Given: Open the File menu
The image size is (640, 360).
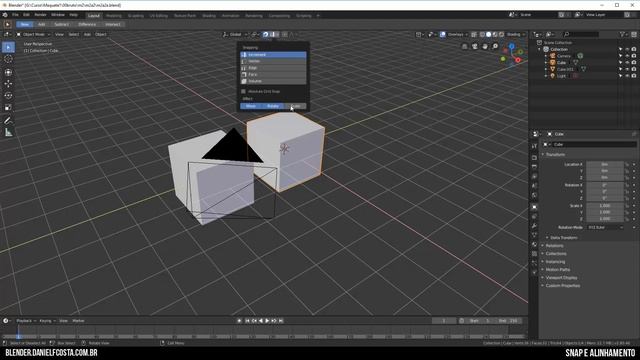Looking at the screenshot, I should [15, 15].
